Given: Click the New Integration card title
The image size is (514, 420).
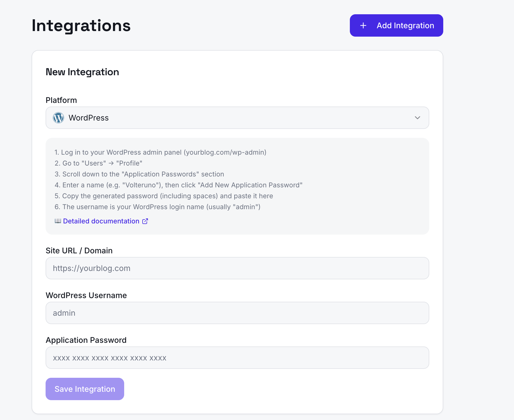Looking at the screenshot, I should pyautogui.click(x=82, y=72).
